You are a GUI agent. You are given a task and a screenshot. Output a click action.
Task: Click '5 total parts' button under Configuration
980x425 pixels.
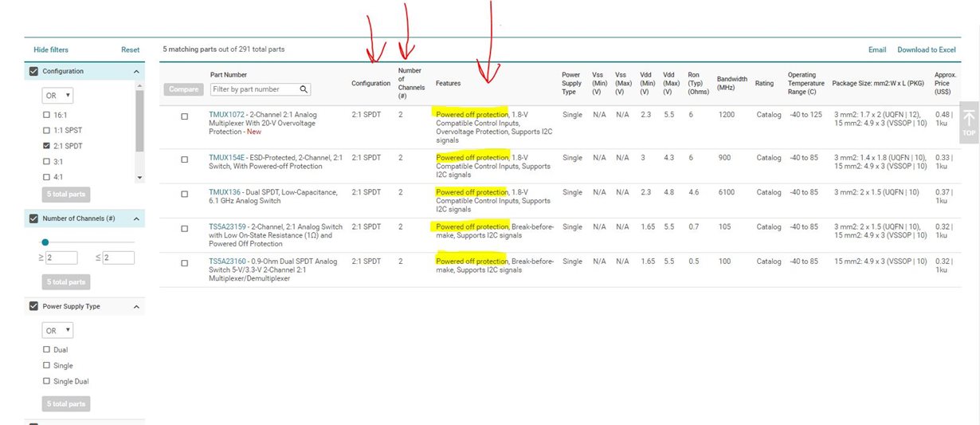coord(66,195)
